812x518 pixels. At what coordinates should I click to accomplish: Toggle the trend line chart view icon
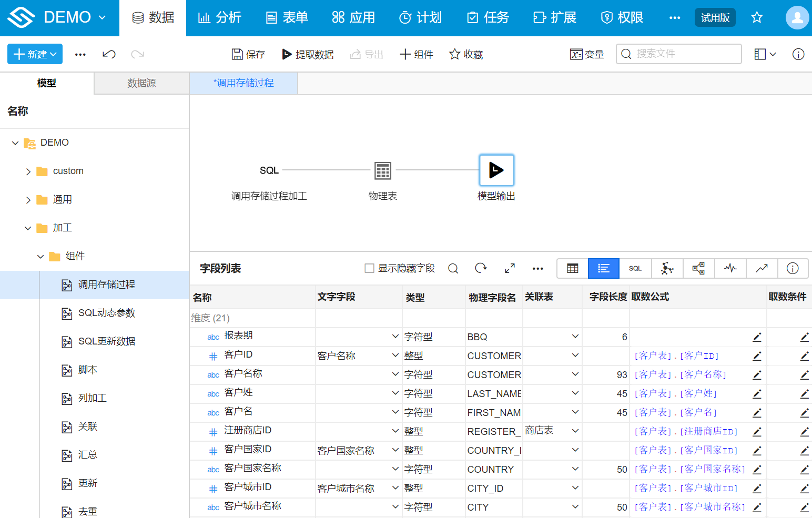pyautogui.click(x=762, y=268)
